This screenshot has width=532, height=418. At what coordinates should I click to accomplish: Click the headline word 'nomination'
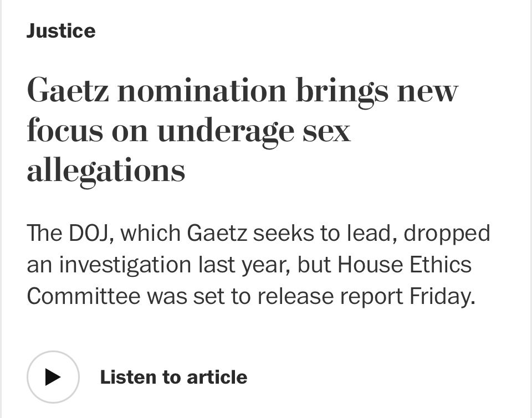tap(202, 90)
